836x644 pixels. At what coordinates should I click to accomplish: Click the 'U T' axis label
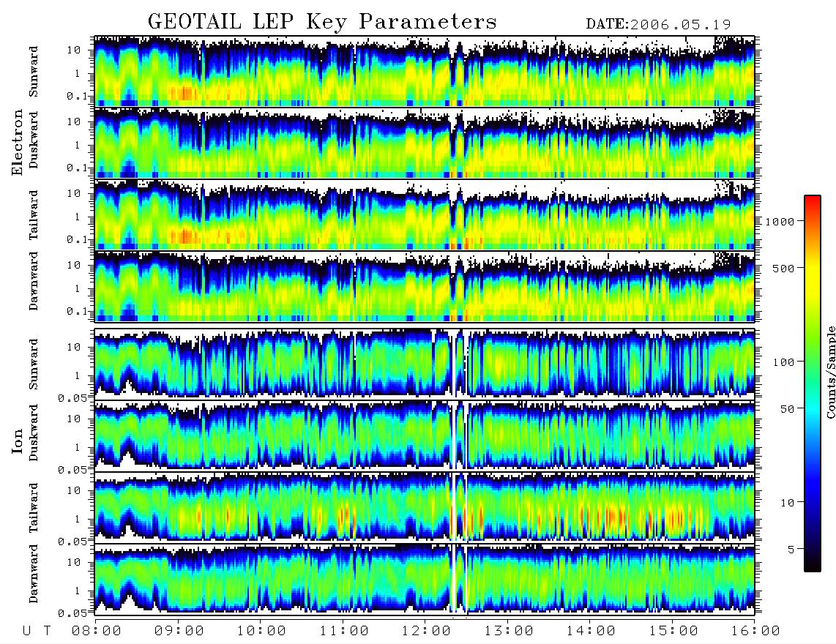(x=37, y=631)
